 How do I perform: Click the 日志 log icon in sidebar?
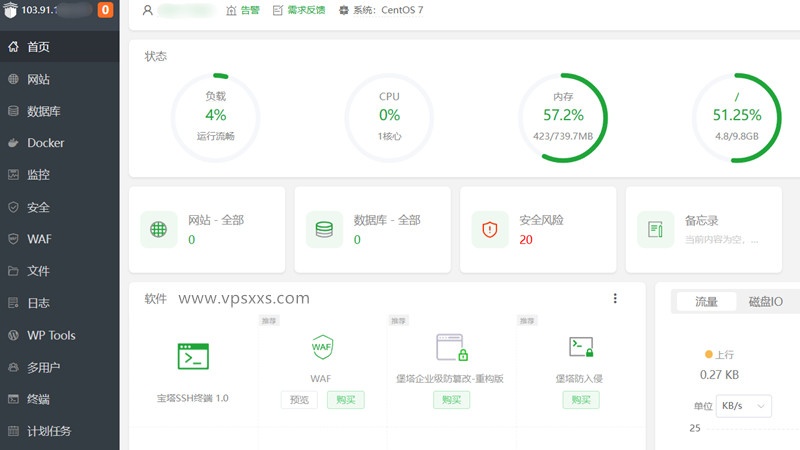(x=14, y=303)
